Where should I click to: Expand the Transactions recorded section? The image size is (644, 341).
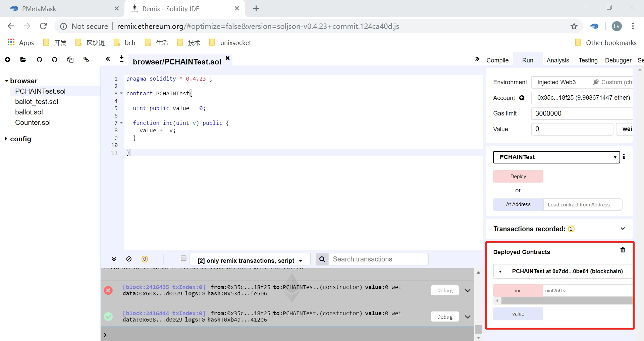point(623,229)
